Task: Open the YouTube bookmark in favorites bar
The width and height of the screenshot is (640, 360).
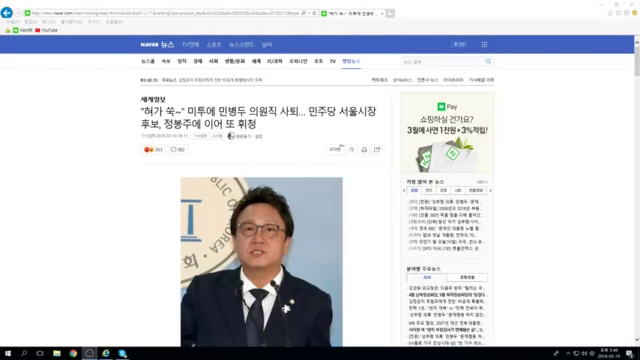Action: (46, 30)
